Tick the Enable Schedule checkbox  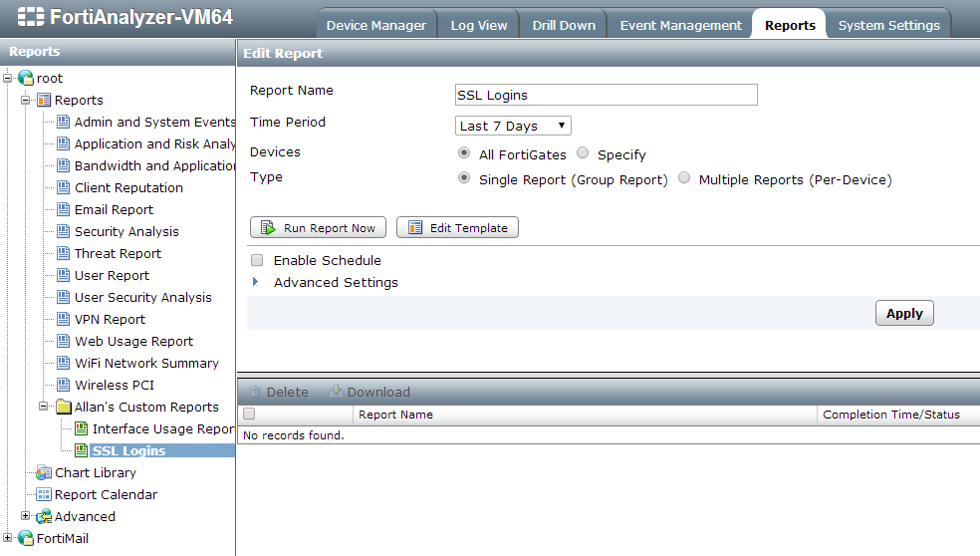point(257,260)
